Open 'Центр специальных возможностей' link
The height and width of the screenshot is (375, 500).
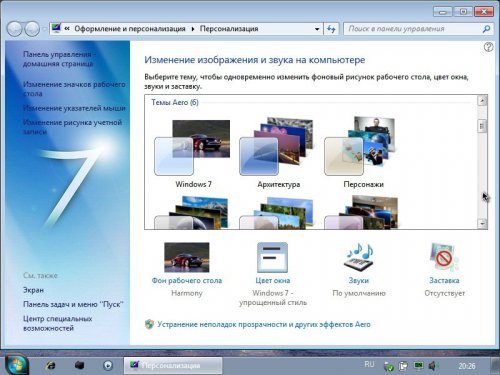tap(57, 323)
